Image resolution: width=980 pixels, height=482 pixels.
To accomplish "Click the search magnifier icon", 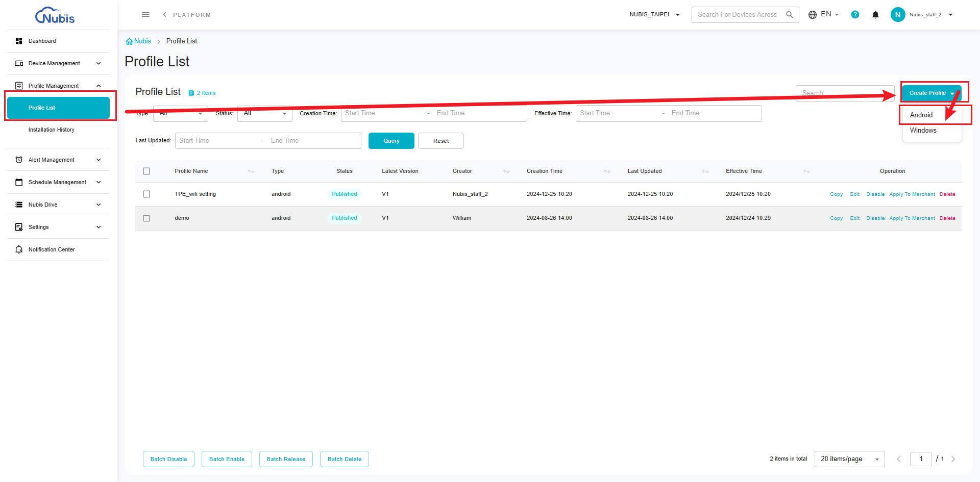I will coord(790,15).
